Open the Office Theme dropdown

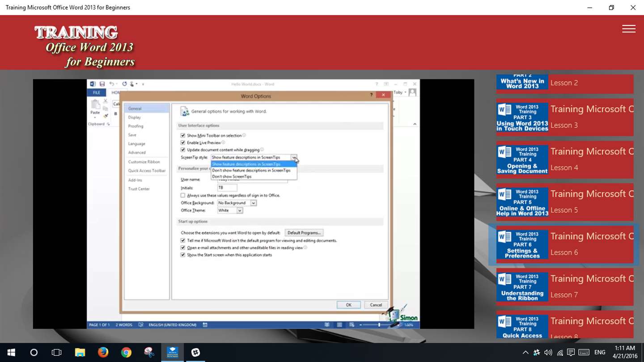click(x=240, y=210)
